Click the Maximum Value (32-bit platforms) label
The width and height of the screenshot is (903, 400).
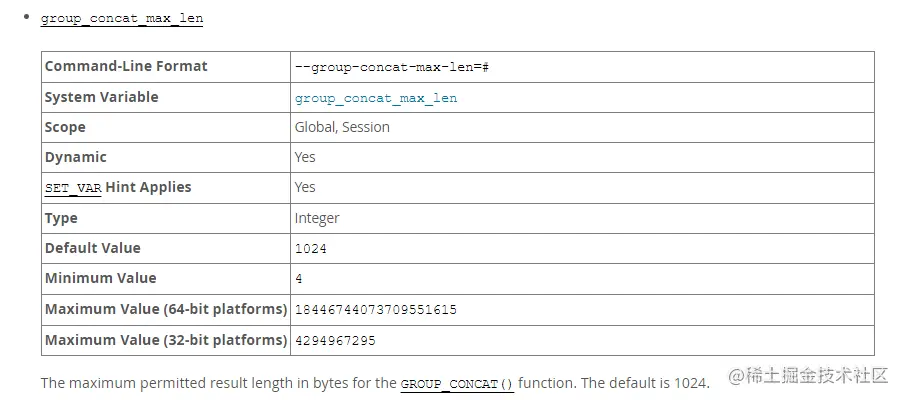[x=166, y=340]
